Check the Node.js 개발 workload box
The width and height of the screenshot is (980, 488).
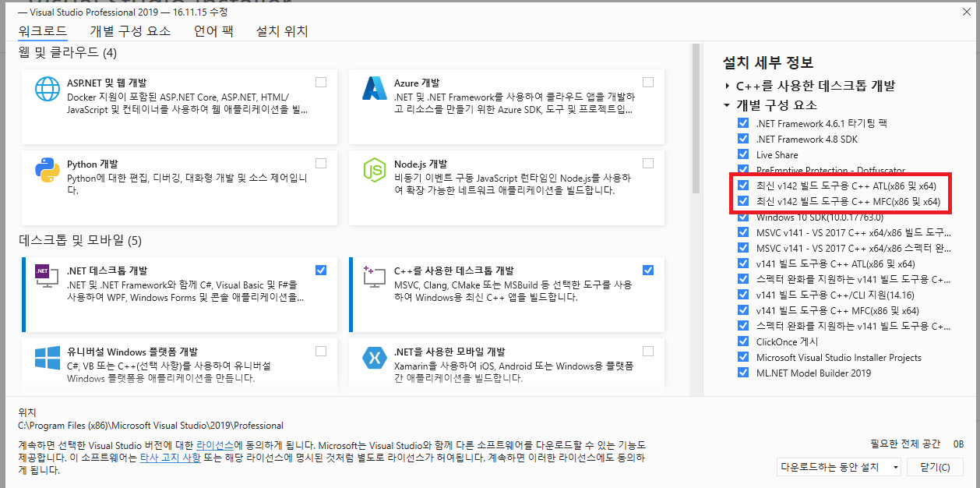[x=648, y=163]
